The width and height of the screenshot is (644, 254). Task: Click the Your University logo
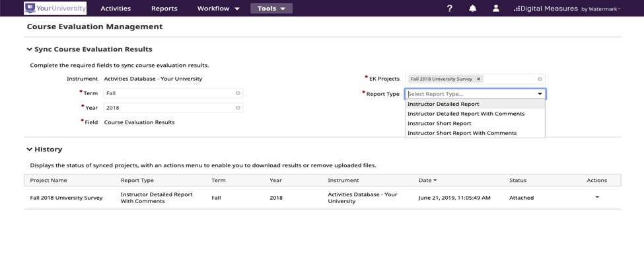point(55,8)
